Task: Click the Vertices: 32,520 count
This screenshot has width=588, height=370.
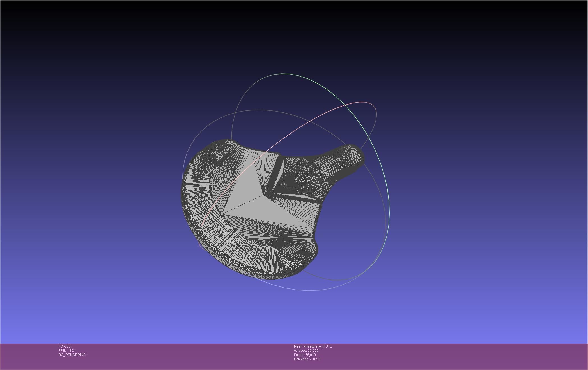Action: click(306, 351)
